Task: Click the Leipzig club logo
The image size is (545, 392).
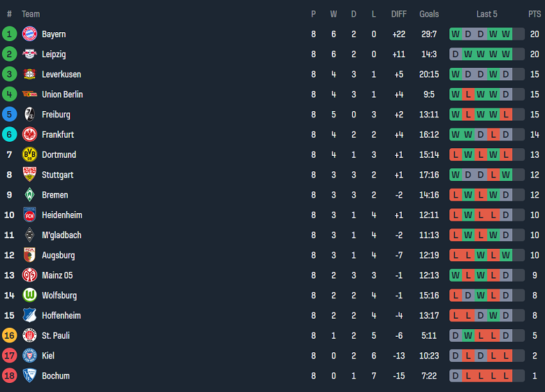Action: [x=29, y=54]
